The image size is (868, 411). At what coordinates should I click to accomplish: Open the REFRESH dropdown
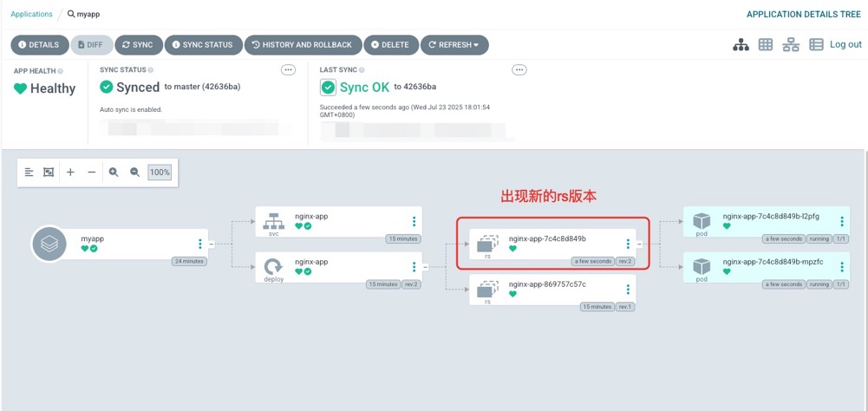tap(454, 45)
